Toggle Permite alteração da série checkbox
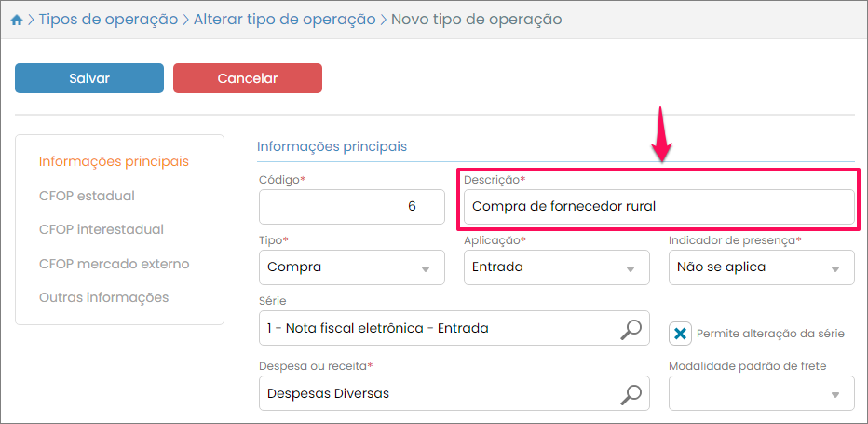Screen dimensions: 868x424 681,333
